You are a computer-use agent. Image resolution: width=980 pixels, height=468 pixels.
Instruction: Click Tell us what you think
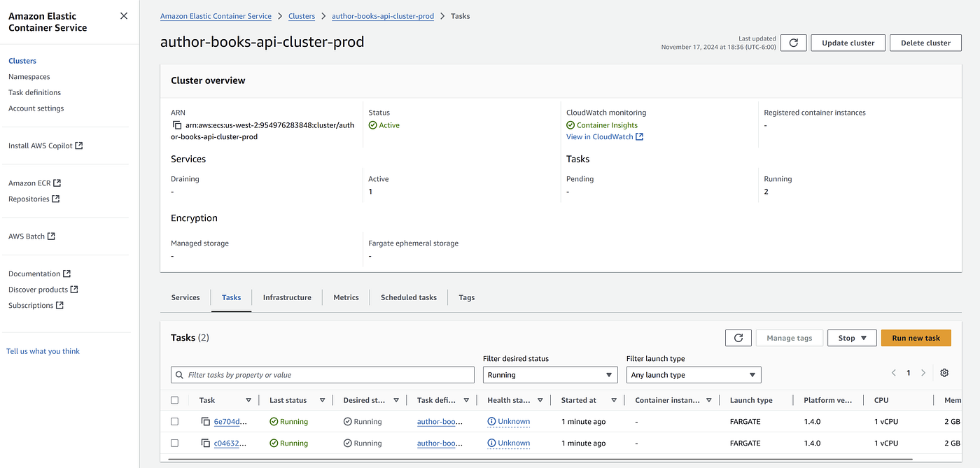pyautogui.click(x=43, y=351)
